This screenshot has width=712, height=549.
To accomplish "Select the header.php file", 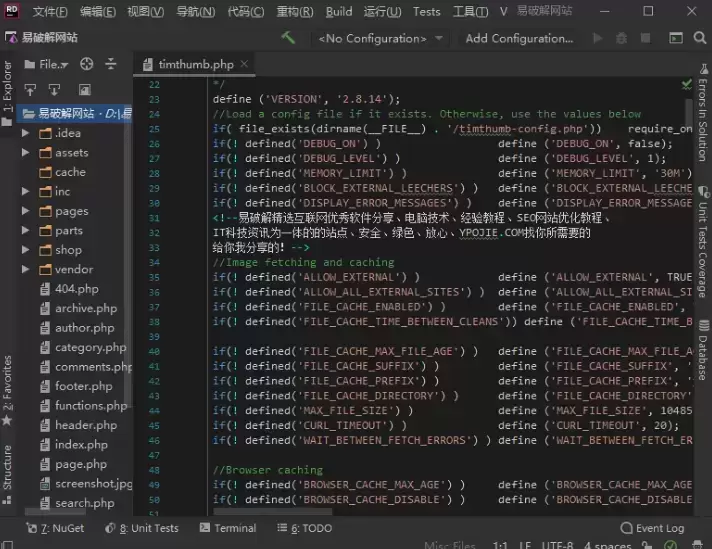I will coord(78,425).
